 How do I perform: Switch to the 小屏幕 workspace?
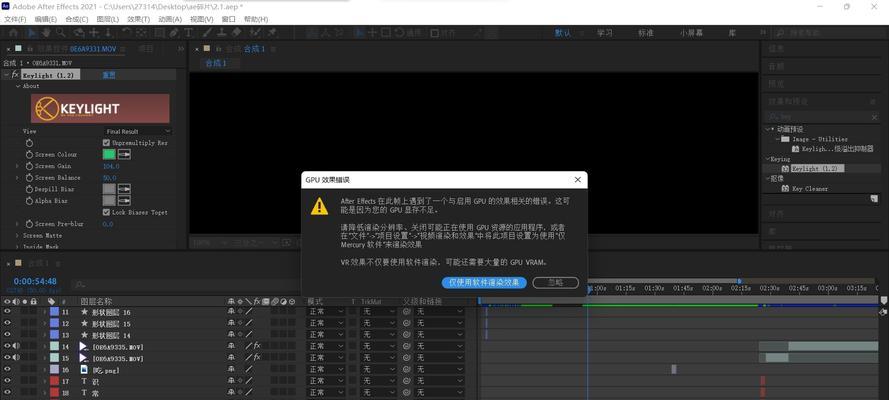coord(691,33)
